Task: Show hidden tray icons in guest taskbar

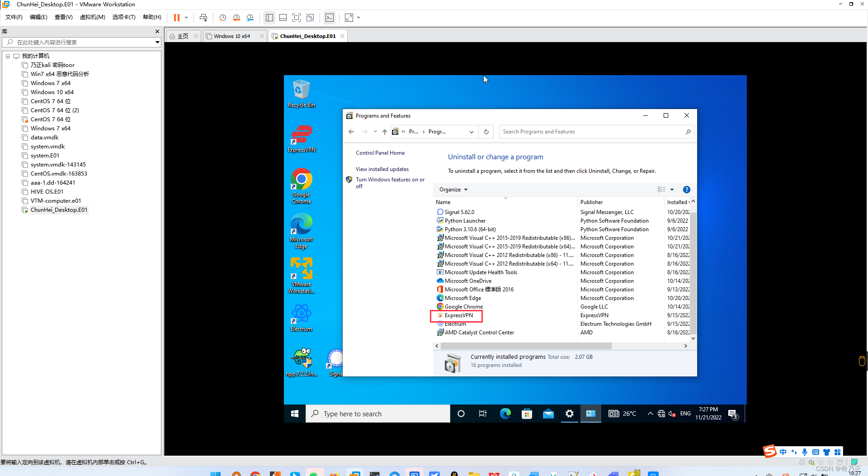Action: pos(650,414)
